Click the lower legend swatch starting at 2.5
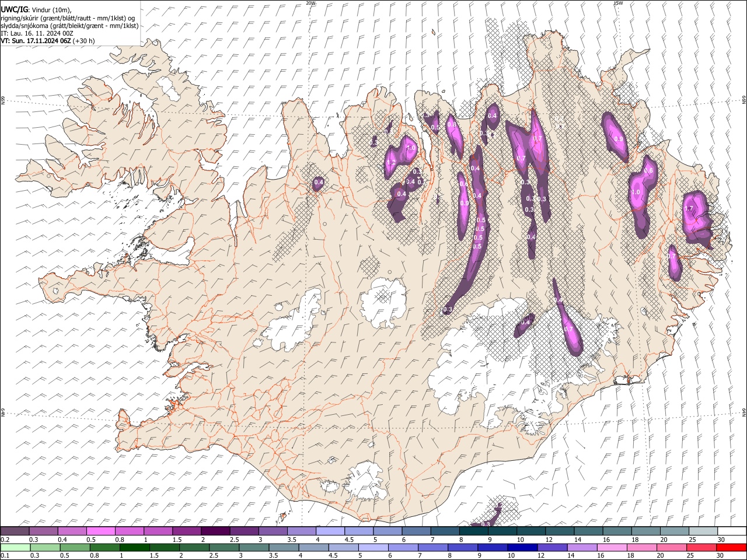 click(224, 547)
